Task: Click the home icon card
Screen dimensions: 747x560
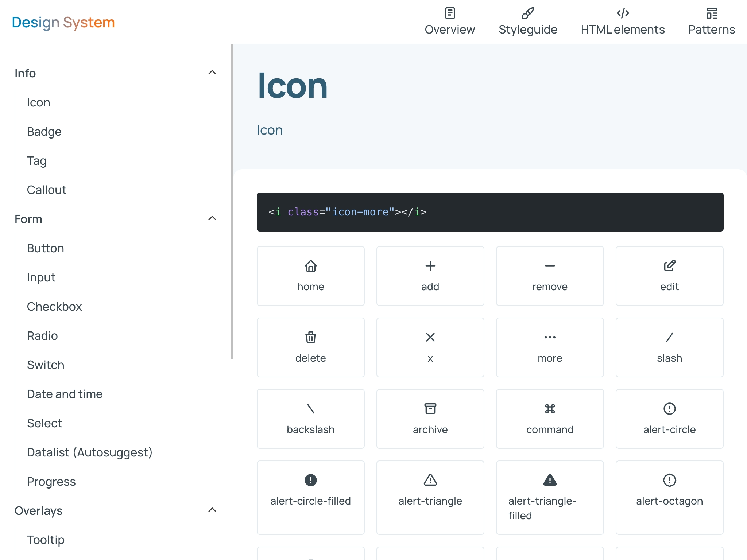Action: point(310,276)
